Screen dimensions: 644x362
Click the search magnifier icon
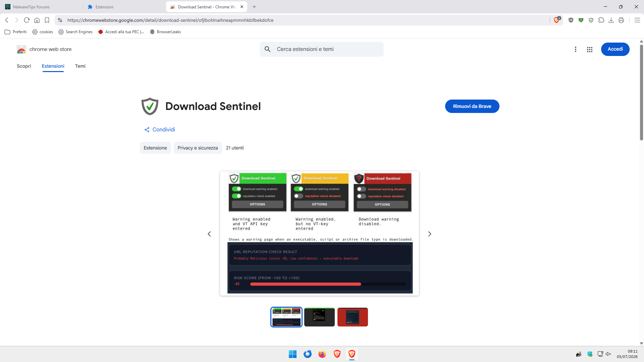(x=267, y=49)
